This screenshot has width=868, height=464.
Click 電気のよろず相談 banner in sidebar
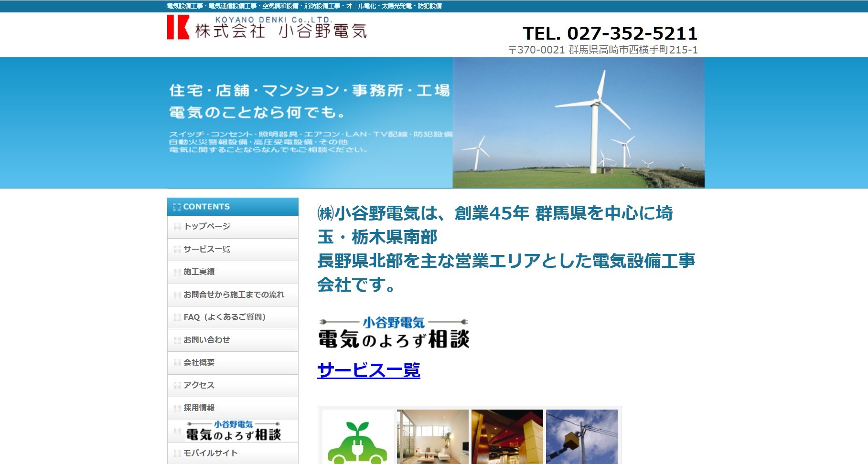tap(233, 431)
